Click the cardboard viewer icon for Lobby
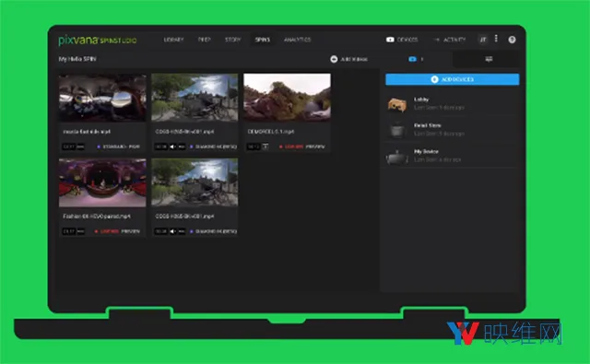The width and height of the screenshot is (590, 364). [x=397, y=104]
